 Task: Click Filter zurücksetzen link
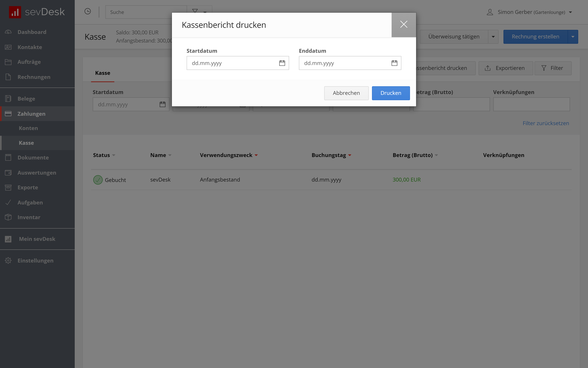(546, 123)
